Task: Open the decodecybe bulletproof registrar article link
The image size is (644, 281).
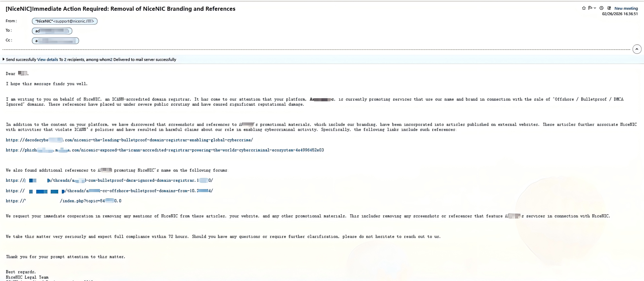Action: point(129,140)
